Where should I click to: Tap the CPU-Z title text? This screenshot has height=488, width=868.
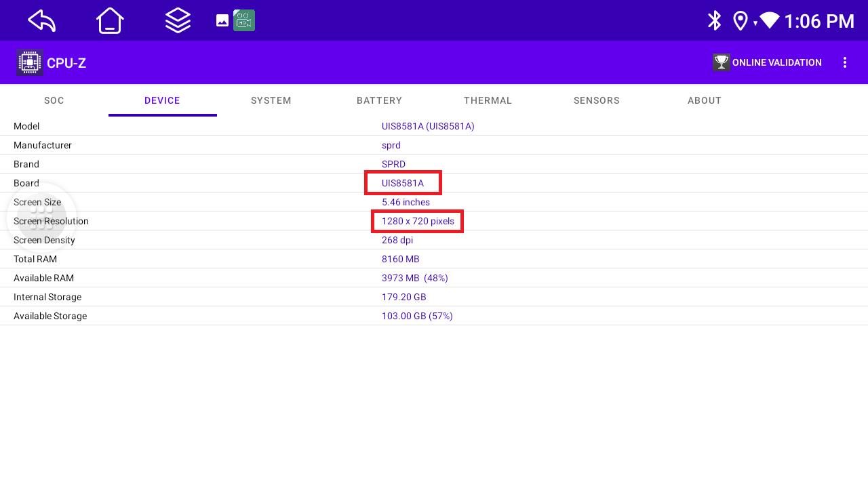[66, 63]
